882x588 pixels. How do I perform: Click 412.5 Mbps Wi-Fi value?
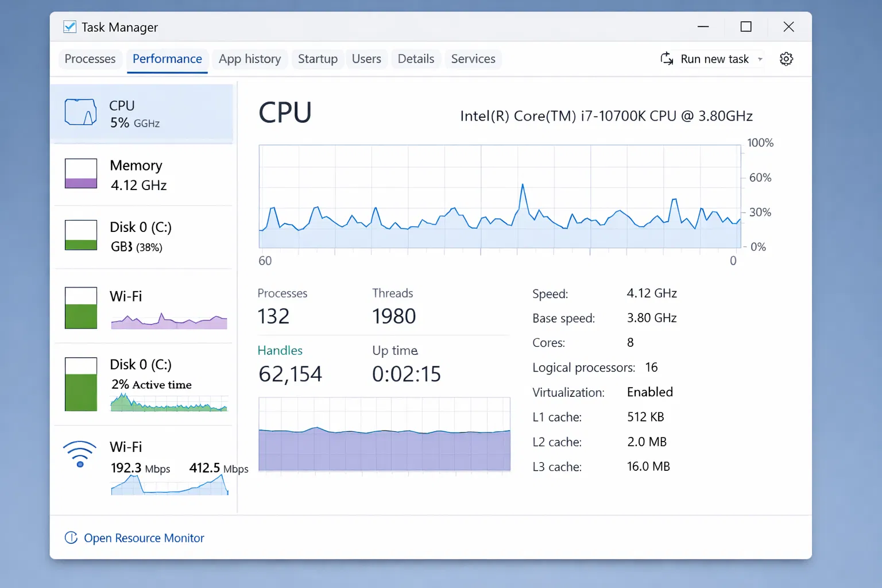click(219, 468)
